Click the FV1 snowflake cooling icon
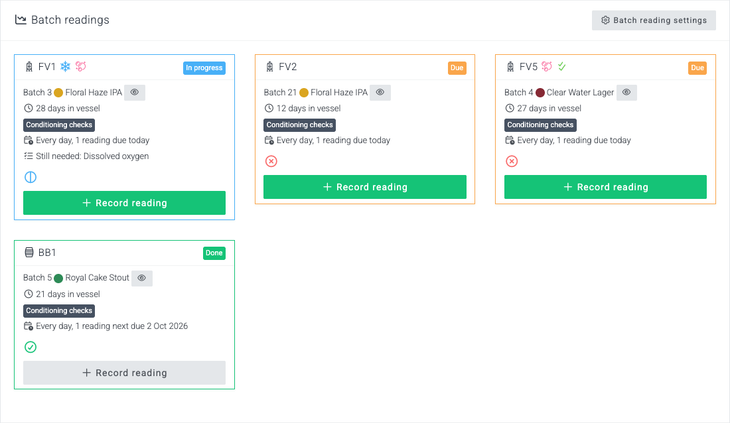This screenshot has width=730, height=423. 66,67
